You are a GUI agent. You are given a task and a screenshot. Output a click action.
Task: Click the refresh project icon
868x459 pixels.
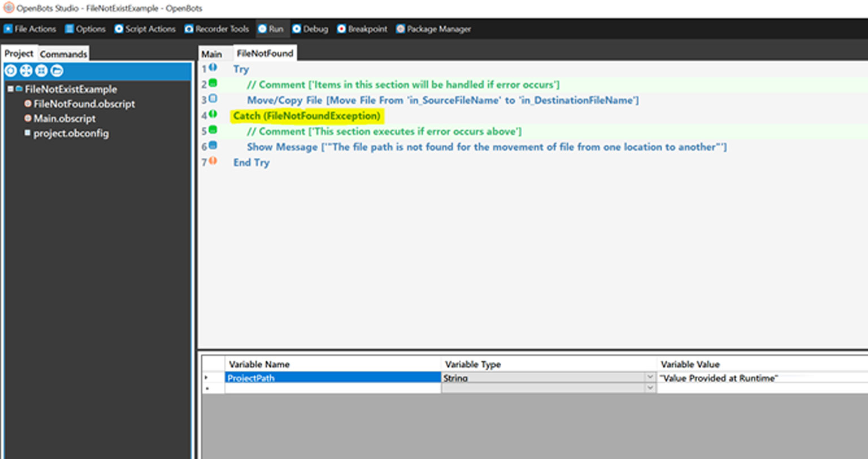[10, 71]
